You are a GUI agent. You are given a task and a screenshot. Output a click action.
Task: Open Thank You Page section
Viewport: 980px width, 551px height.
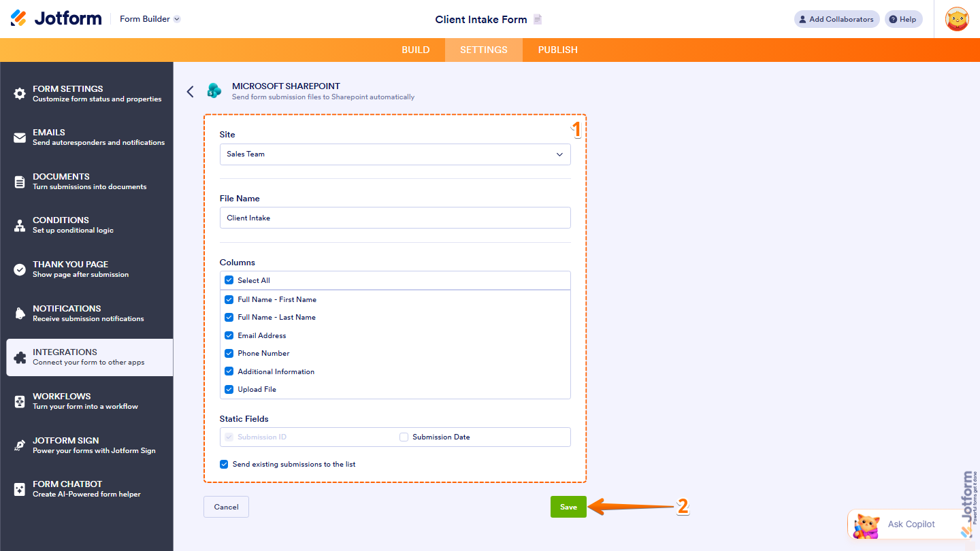coord(86,269)
